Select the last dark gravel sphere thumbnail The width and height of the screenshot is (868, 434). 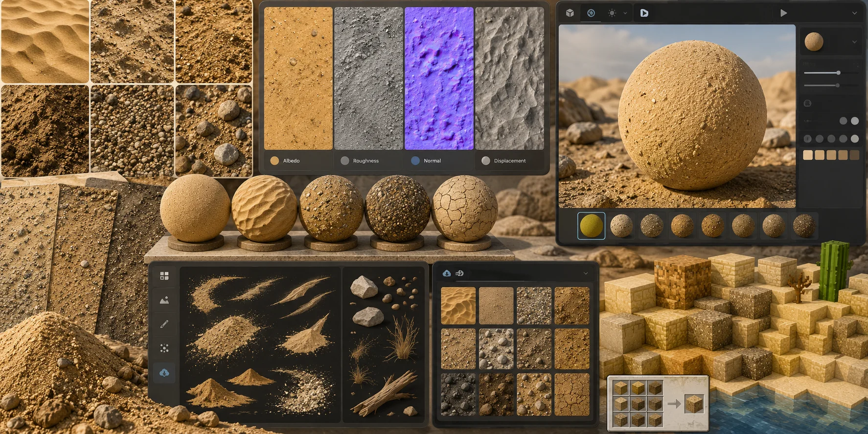coord(804,226)
